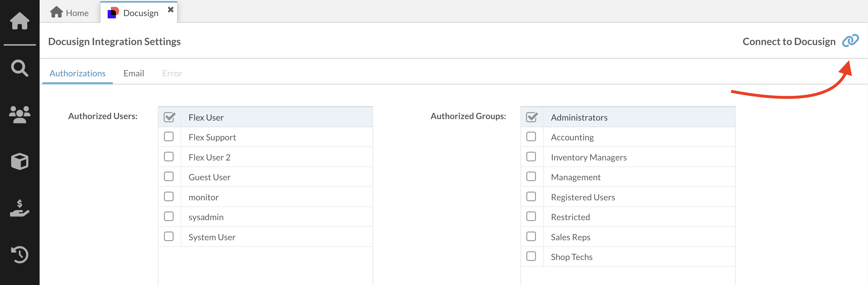Open the sidebar Search magnifier icon

click(20, 68)
